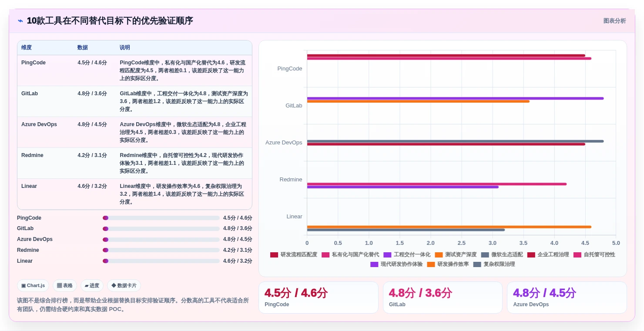
Task: Click the 维度 column header
Action: [27, 48]
